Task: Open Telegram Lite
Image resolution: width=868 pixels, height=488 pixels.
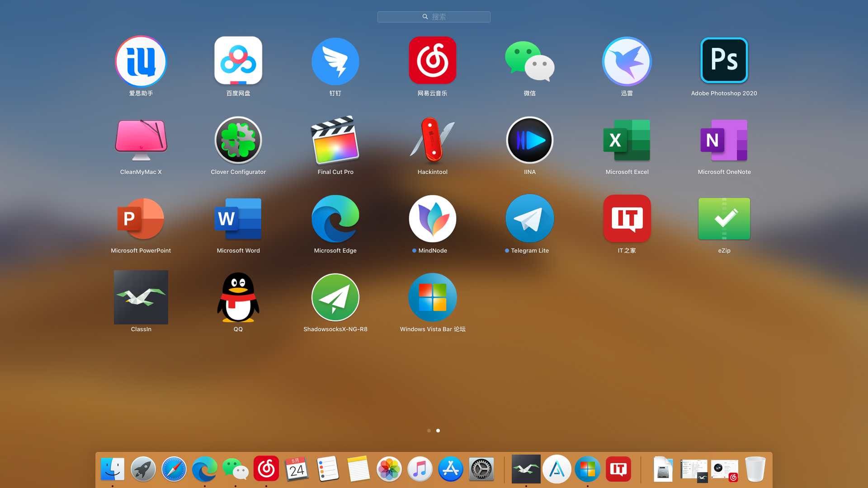Action: click(530, 218)
